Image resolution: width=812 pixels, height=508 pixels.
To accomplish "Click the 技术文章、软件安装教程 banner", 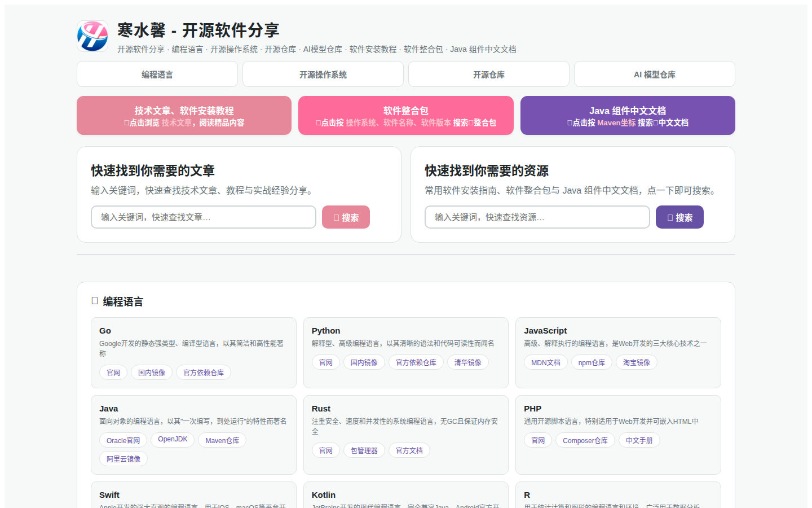I will coord(184,116).
